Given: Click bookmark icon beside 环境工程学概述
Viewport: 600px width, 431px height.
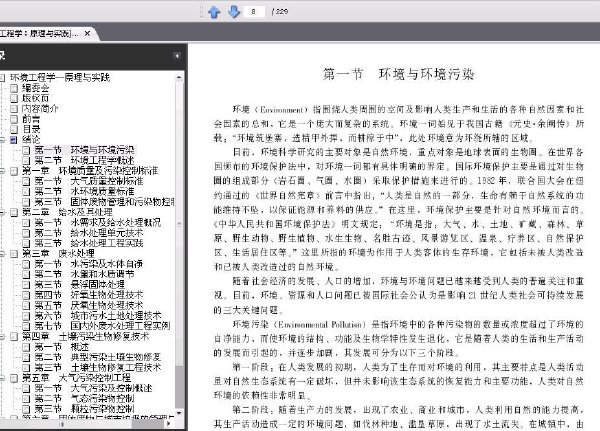Looking at the screenshot, I should pos(26,160).
